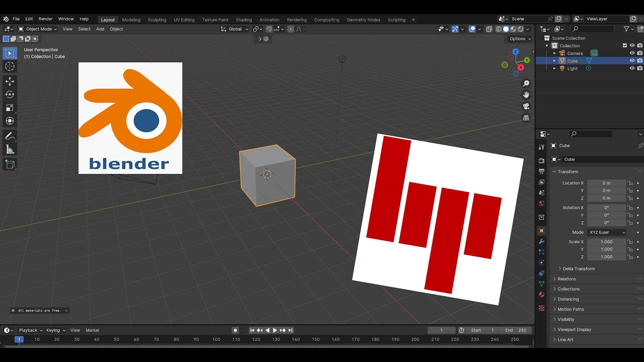This screenshot has height=362, width=644.
Task: Open the Material properties tab
Action: (x=541, y=295)
